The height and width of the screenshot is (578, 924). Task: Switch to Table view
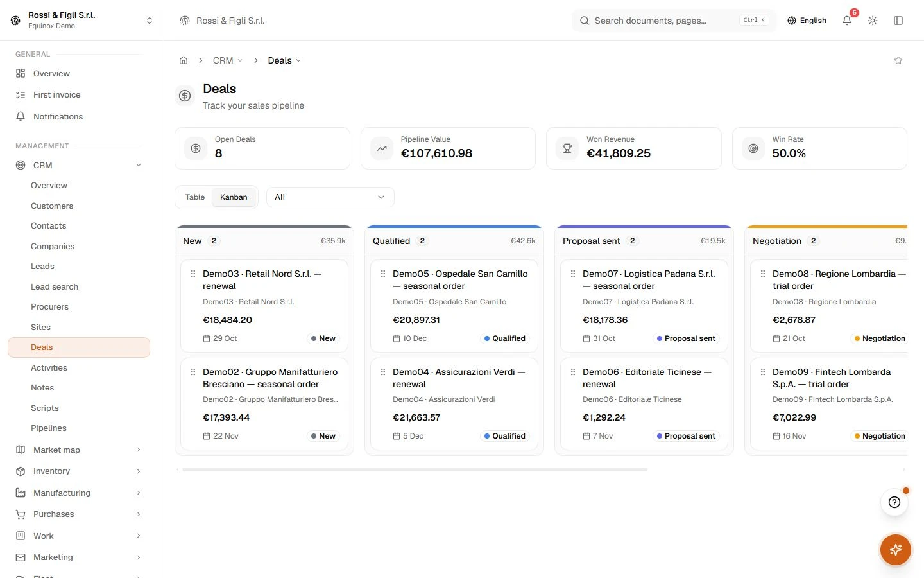pyautogui.click(x=195, y=197)
